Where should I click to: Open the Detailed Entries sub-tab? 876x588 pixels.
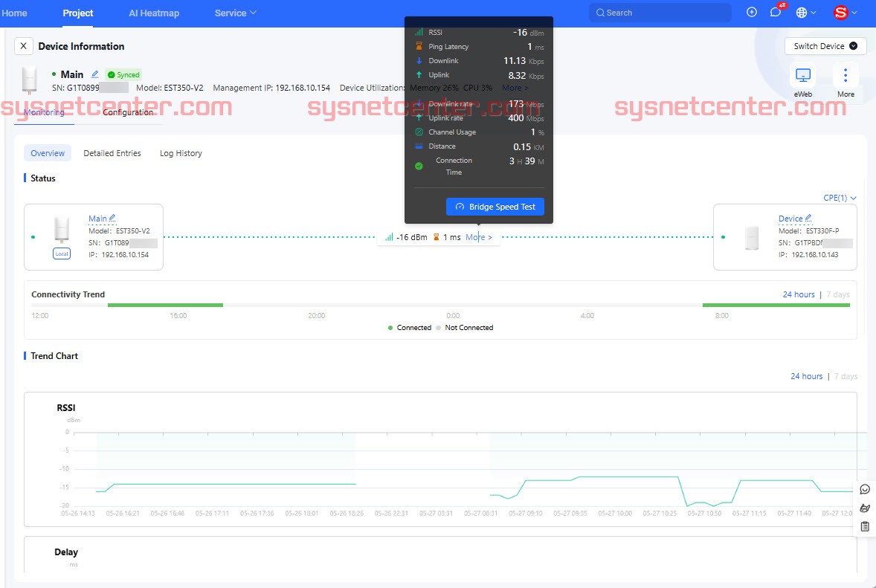(112, 153)
